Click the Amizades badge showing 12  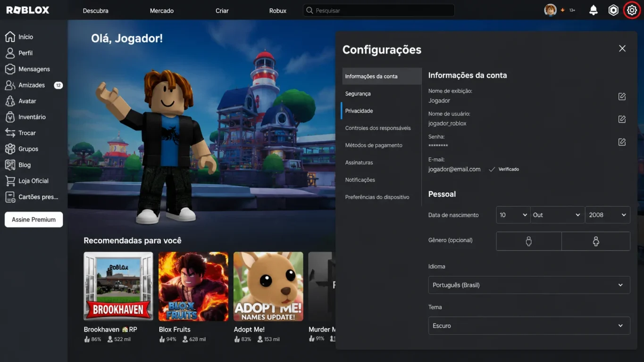(58, 85)
